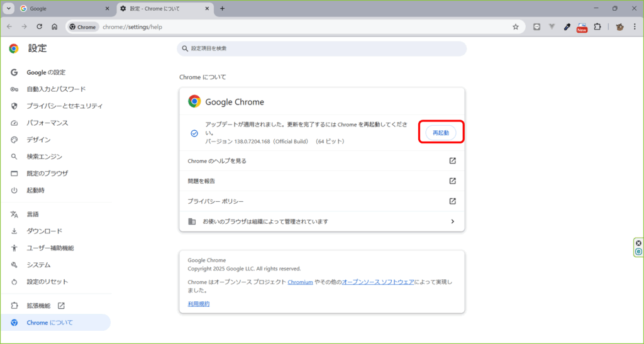Close the Google tab
Screen dimensions: 644x344
click(107, 9)
